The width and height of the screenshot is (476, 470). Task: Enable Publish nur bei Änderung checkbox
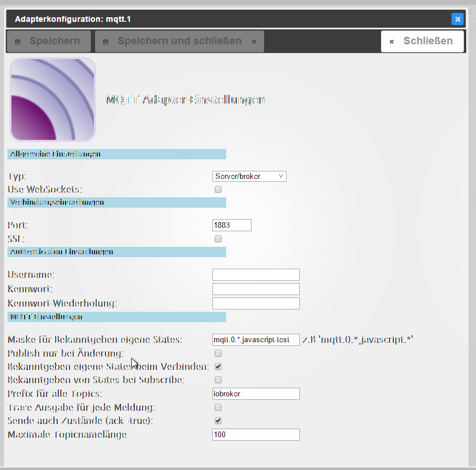click(218, 353)
